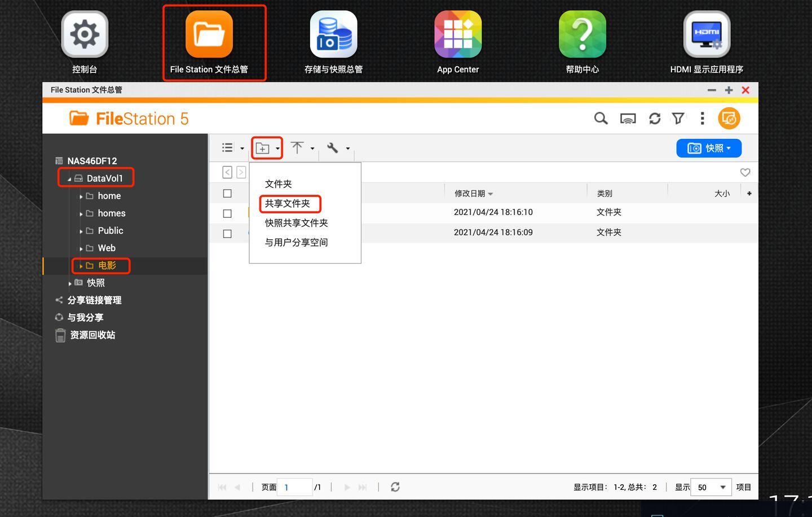Open upload dropdown arrow
Image resolution: width=812 pixels, height=517 pixels.
point(312,148)
